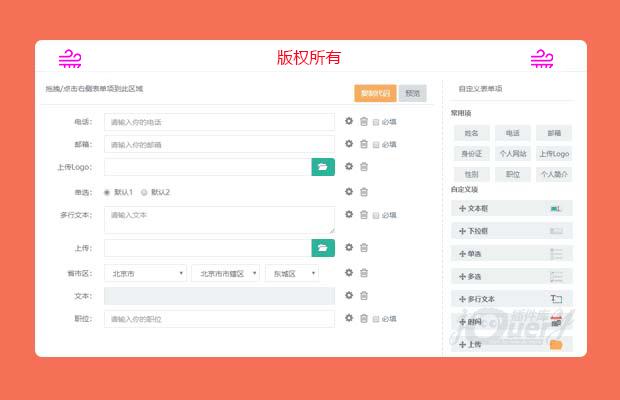Enable 必填 checkbox for 多行文本

(x=376, y=215)
